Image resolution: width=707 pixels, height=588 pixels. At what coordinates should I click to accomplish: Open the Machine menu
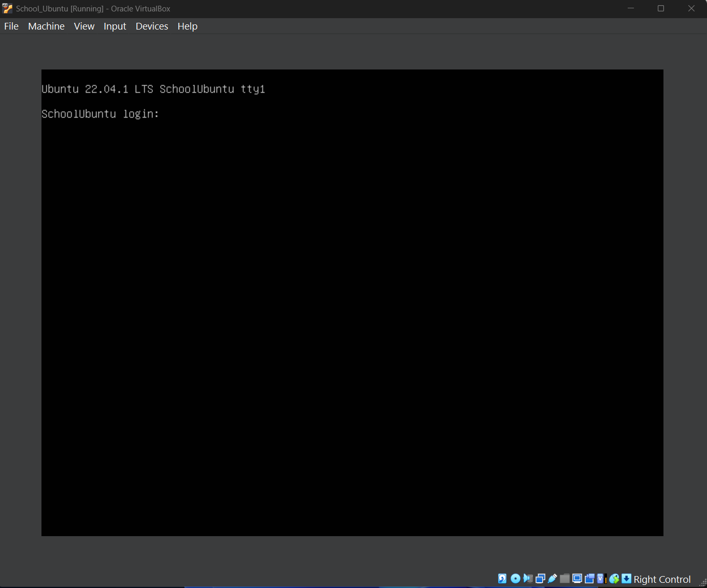(46, 26)
